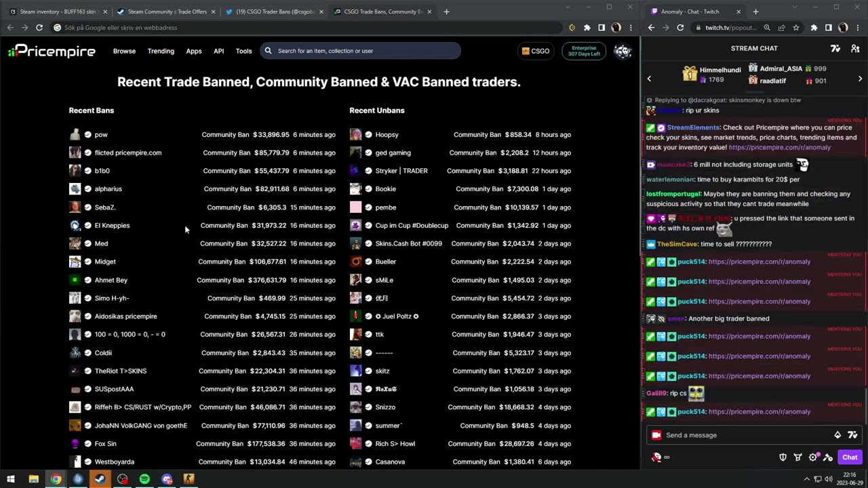Screen dimensions: 868x488
Task: Open the chat community users list icon
Action: tap(855, 48)
